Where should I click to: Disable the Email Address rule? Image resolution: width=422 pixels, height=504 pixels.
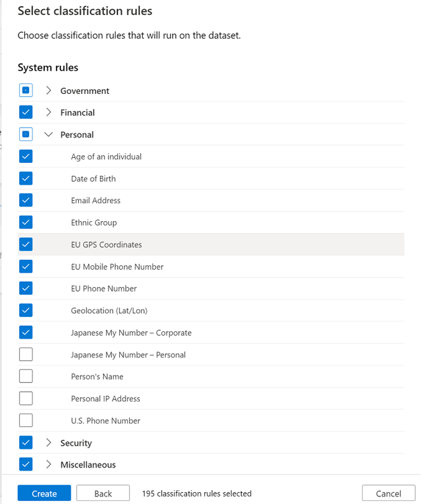point(25,200)
